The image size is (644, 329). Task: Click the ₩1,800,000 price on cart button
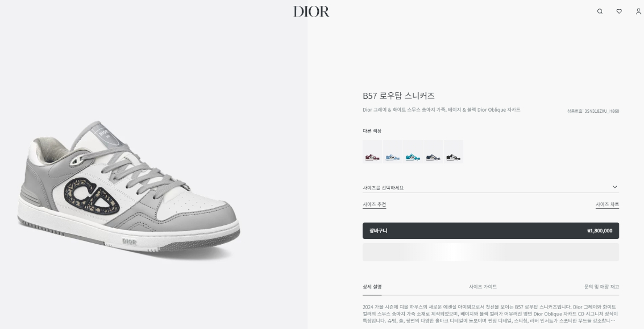click(x=600, y=231)
